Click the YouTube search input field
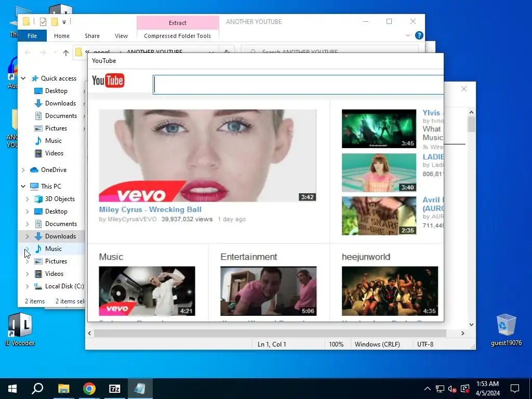This screenshot has height=399, width=532. [x=298, y=85]
